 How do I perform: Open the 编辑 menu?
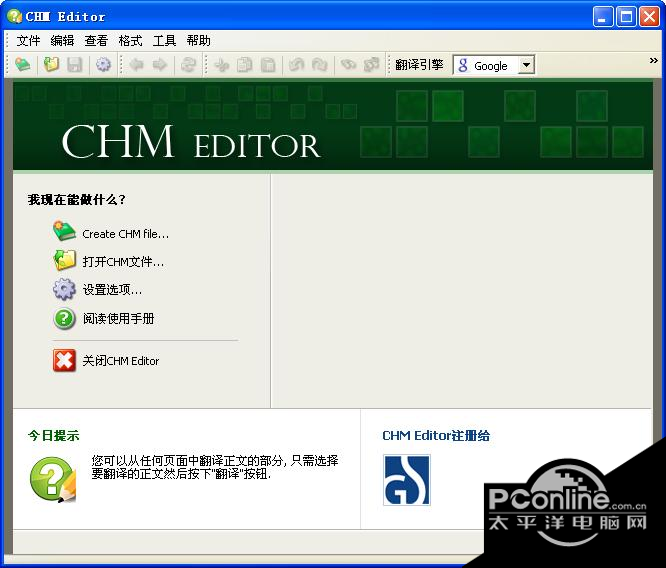[x=62, y=41]
